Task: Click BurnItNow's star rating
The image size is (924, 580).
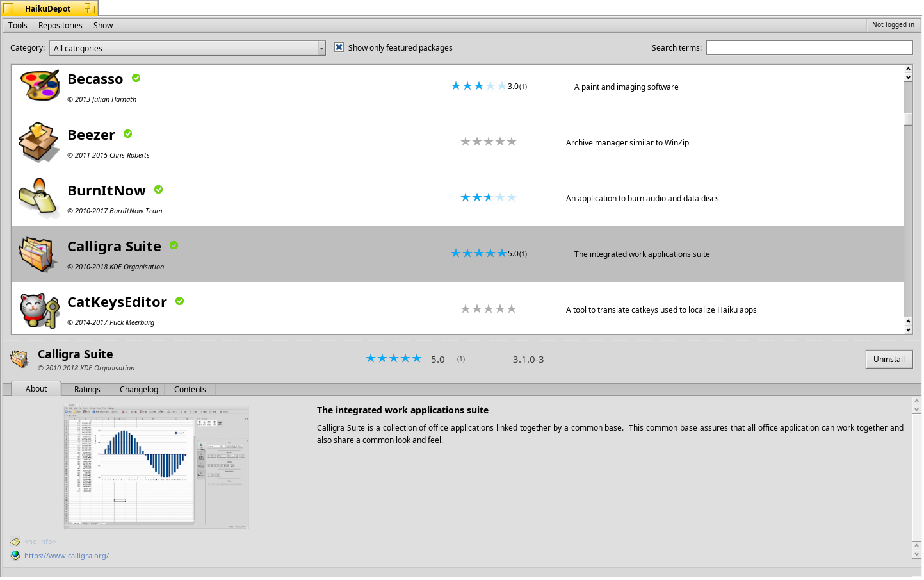Action: [489, 197]
